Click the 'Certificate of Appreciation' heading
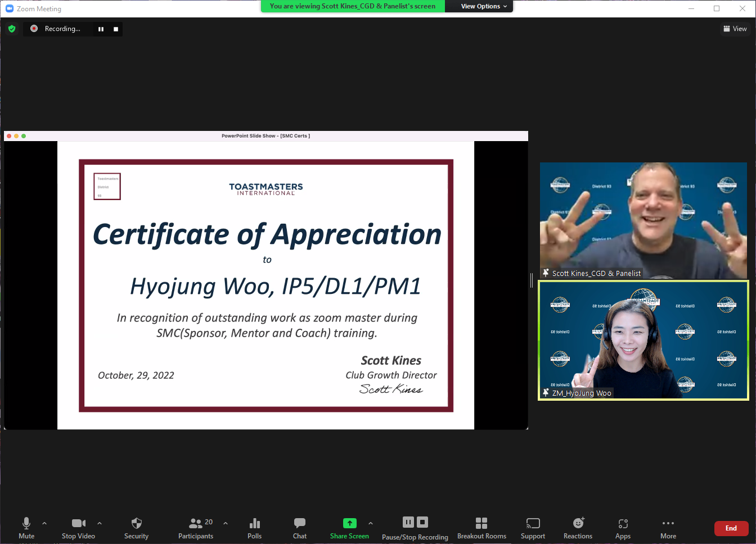The image size is (756, 544). pyautogui.click(x=267, y=234)
